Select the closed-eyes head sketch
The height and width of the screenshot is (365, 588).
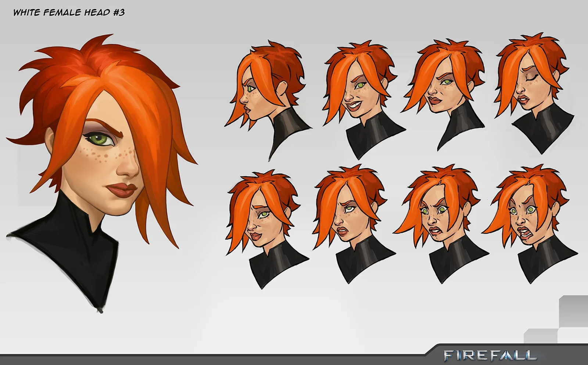point(535,93)
